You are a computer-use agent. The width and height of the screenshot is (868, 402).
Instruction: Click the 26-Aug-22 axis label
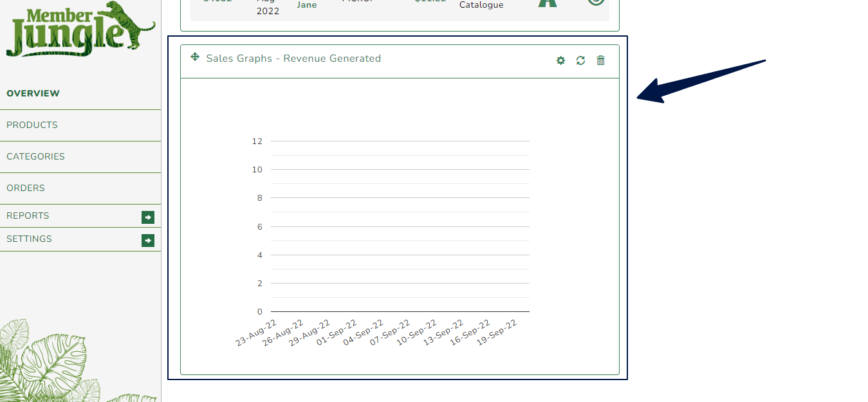pos(283,333)
